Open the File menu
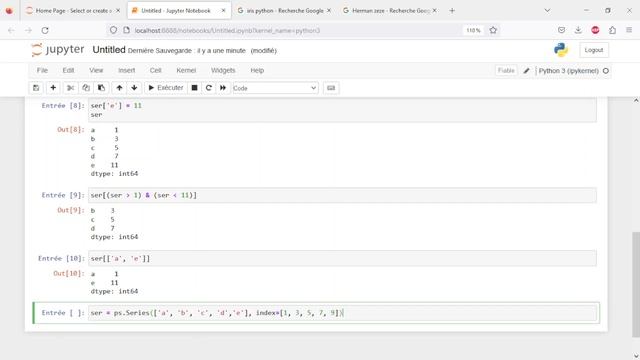640x360 pixels. click(x=42, y=70)
